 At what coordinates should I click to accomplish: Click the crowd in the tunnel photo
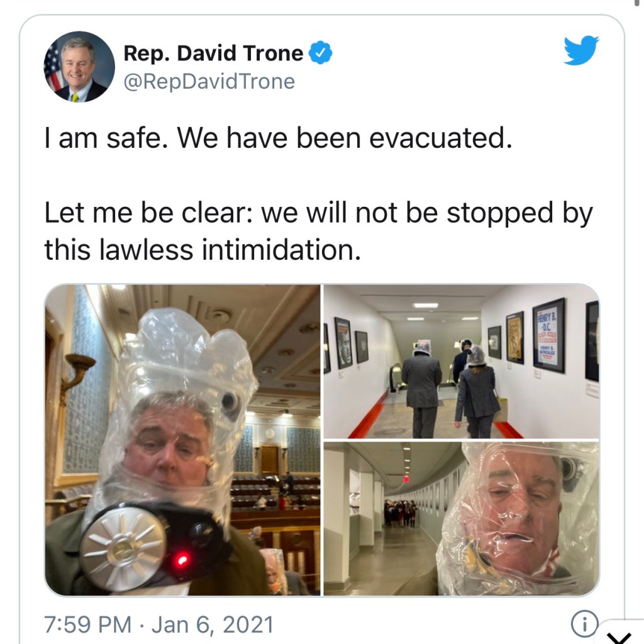[x=401, y=513]
